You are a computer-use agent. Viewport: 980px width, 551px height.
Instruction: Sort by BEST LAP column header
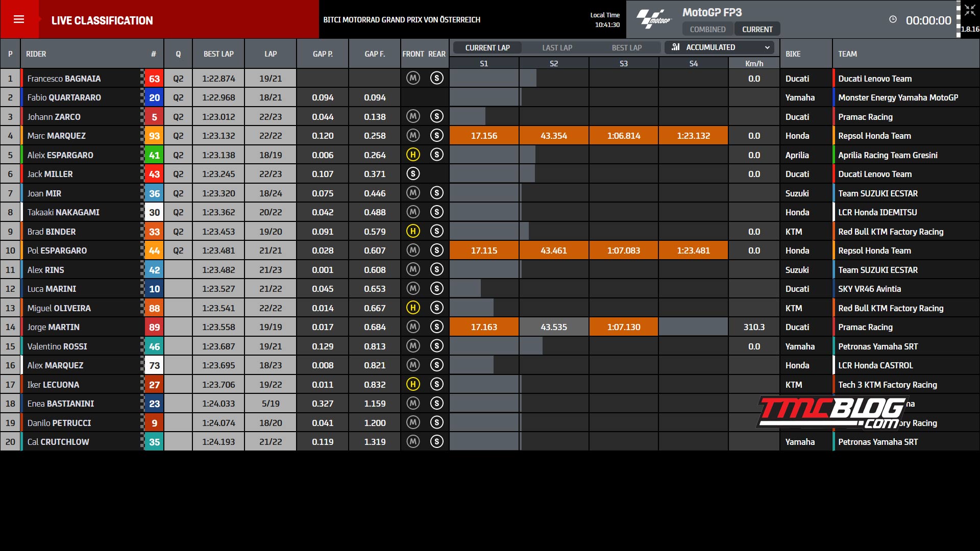pos(218,54)
